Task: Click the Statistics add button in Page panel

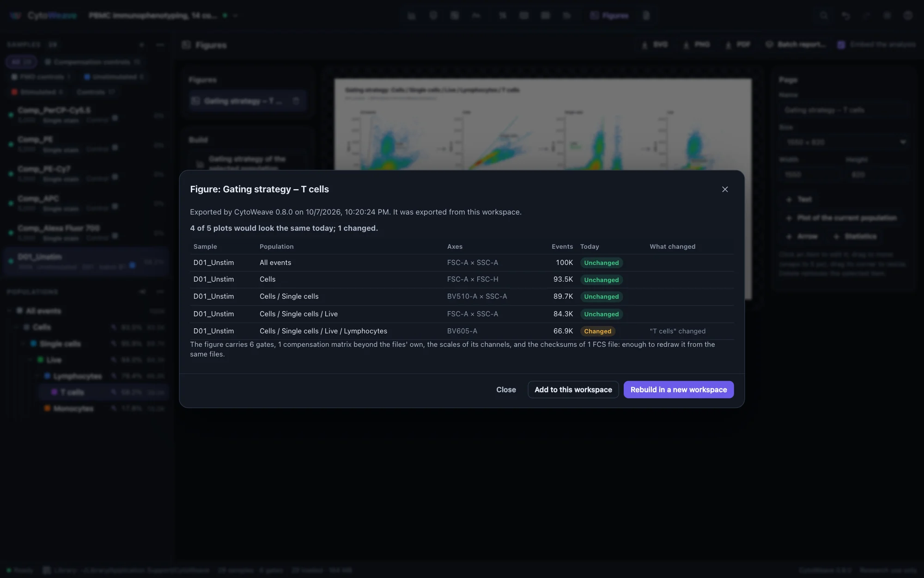Action: 855,236
